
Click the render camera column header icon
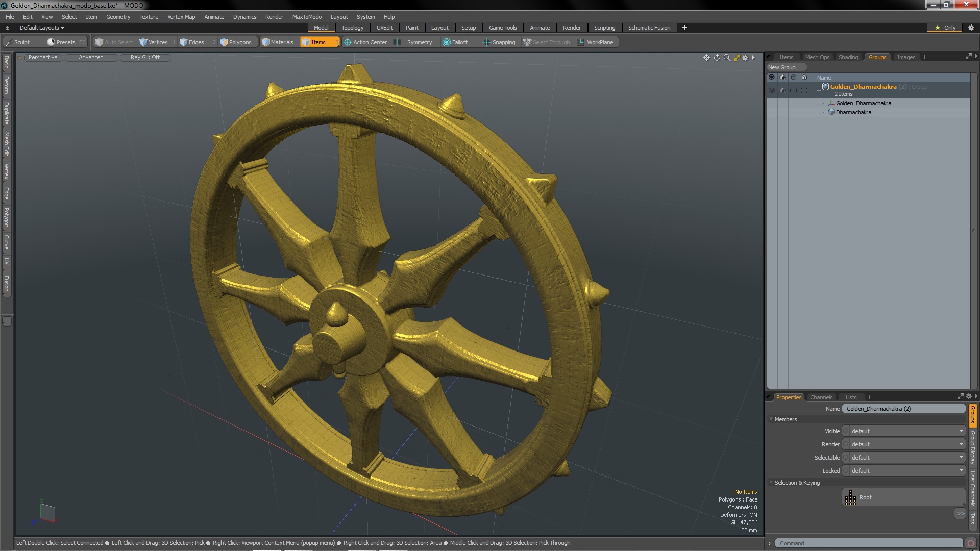click(782, 78)
